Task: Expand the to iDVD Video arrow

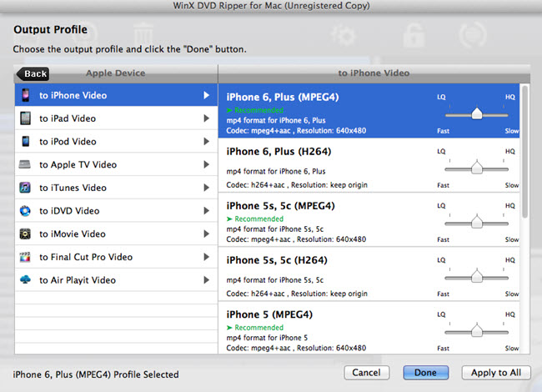Action: [x=206, y=211]
